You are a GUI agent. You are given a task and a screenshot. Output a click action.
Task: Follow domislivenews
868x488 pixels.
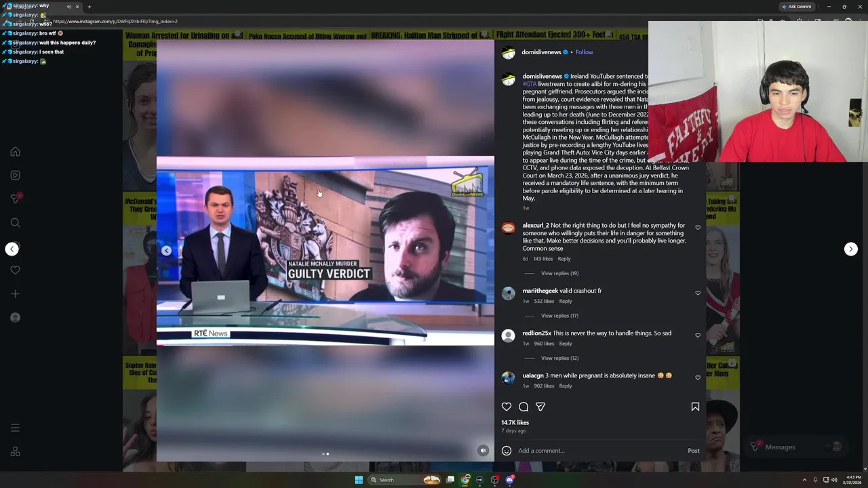tap(584, 52)
